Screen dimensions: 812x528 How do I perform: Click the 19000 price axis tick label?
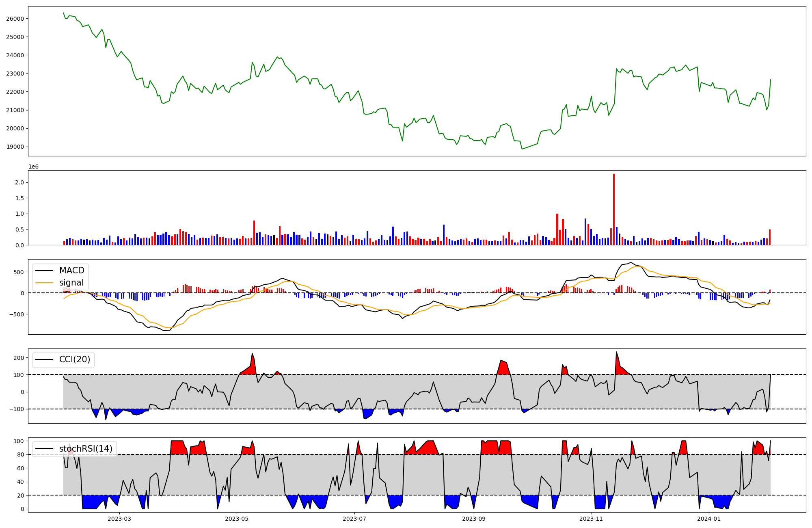tap(15, 147)
